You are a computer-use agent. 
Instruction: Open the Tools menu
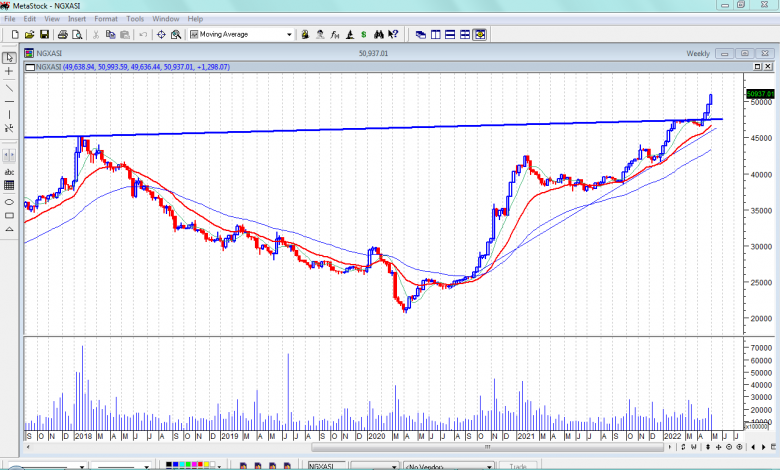[x=135, y=19]
